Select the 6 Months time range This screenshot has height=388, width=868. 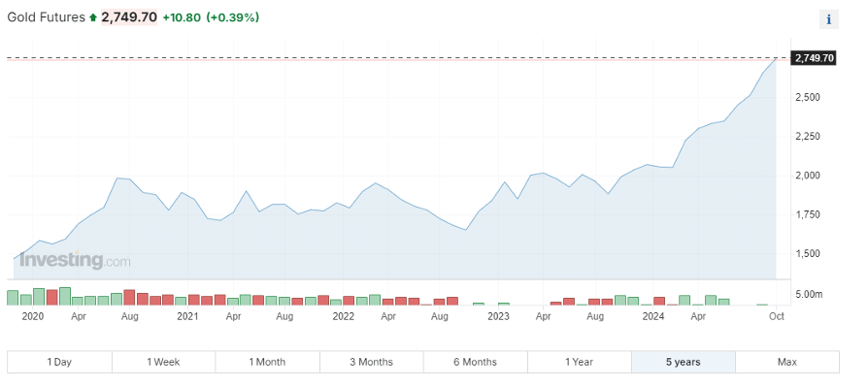tap(475, 362)
